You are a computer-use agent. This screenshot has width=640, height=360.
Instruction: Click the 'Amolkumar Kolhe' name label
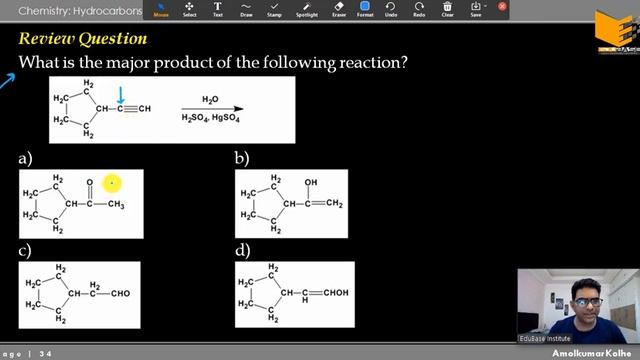[x=591, y=353]
